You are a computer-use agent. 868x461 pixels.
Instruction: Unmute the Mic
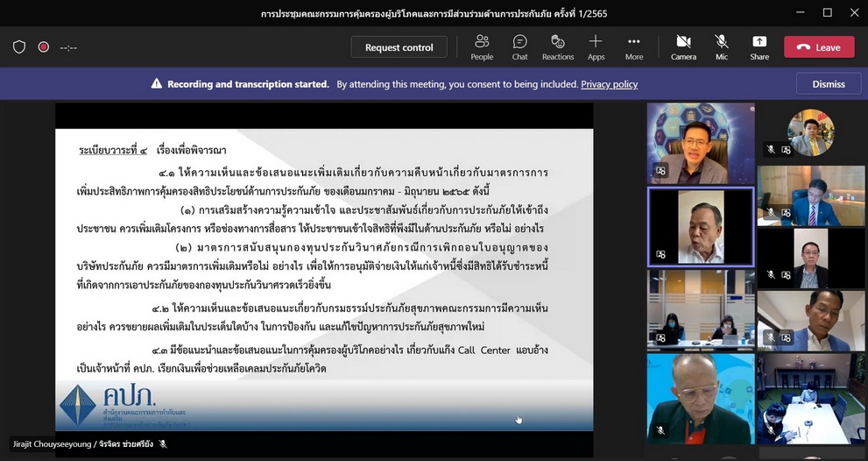coord(722,47)
